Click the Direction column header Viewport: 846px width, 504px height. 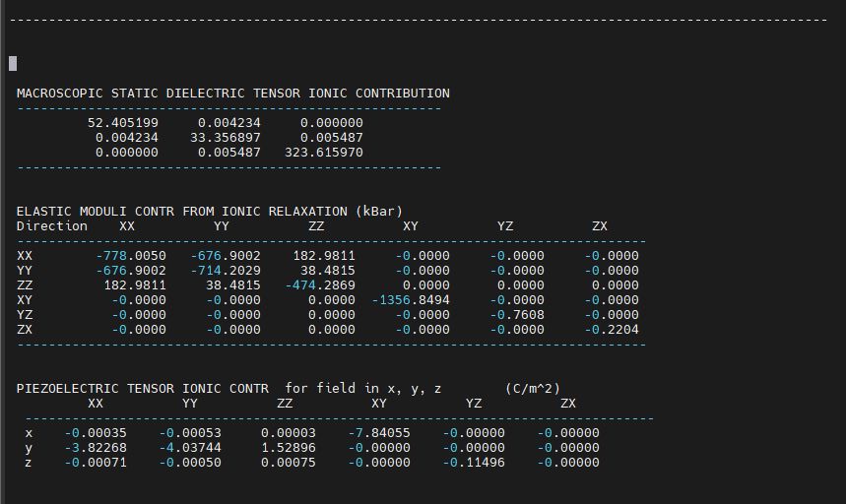click(52, 226)
